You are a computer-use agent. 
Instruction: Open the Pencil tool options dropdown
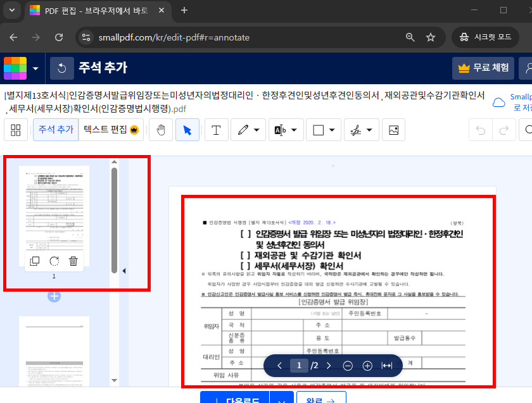(x=256, y=130)
